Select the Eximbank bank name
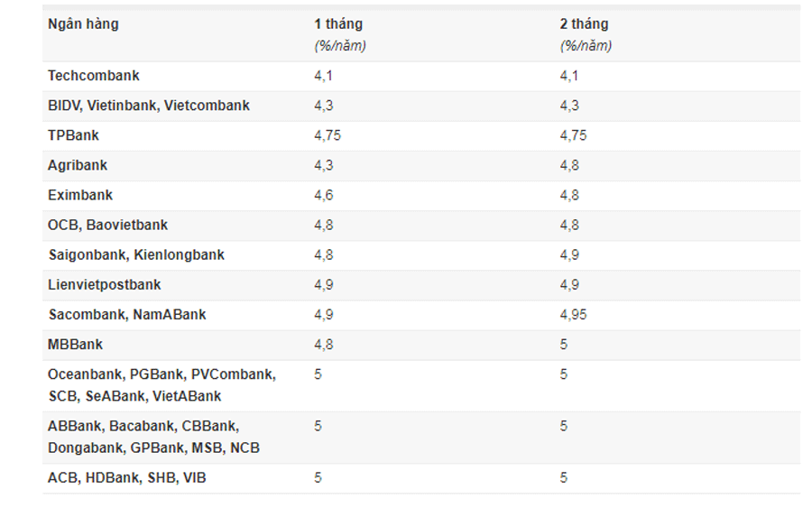Screen dimensions: 812x517 point(80,195)
